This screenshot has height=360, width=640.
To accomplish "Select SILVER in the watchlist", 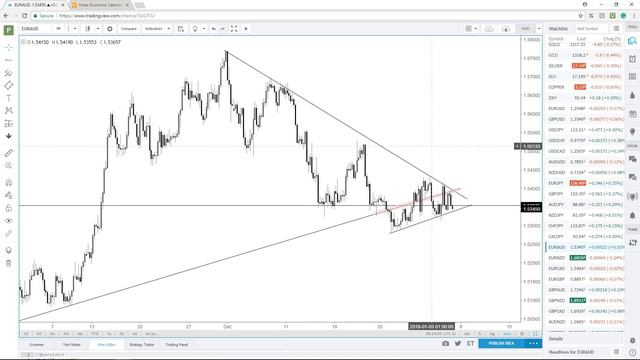I will pyautogui.click(x=585, y=66).
